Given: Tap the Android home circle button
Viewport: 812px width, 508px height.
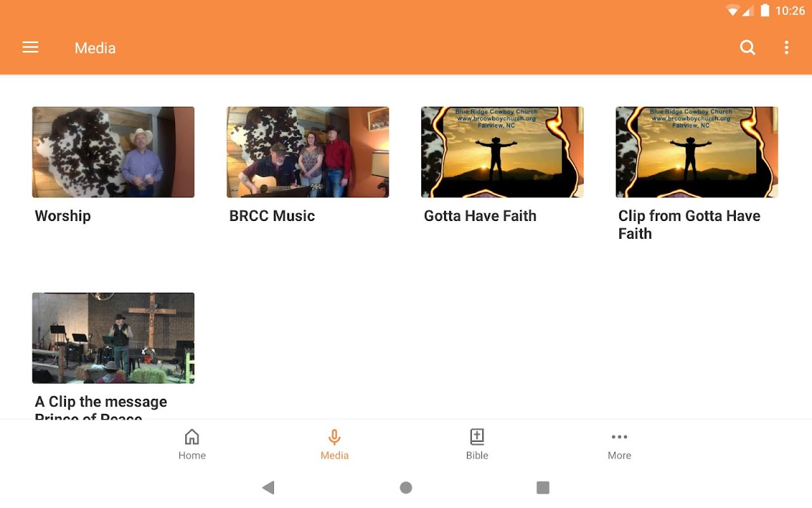Looking at the screenshot, I should 406,488.
